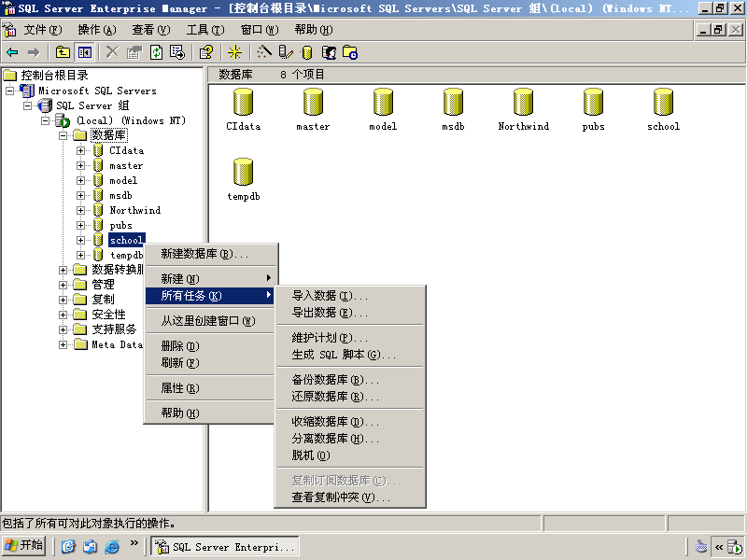Collapse the (local) (Windows NT) server node

coord(45,120)
